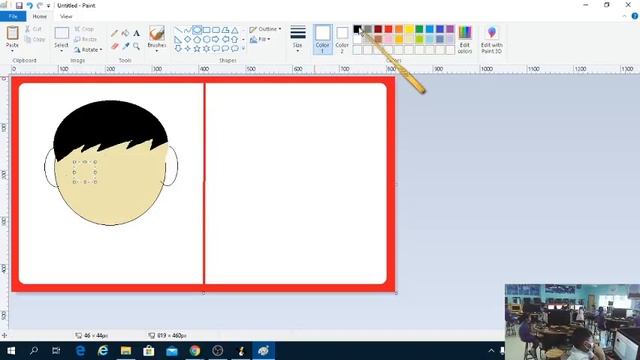Choose the Rounded rectangle shape
The width and height of the screenshot is (640, 360).
[216, 30]
